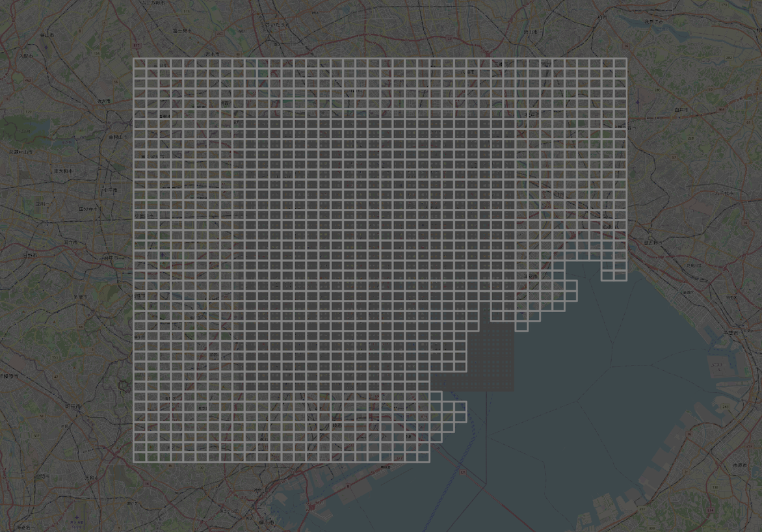Click the bottom-left corner cell of the grid
The image size is (762, 532).
139,457
